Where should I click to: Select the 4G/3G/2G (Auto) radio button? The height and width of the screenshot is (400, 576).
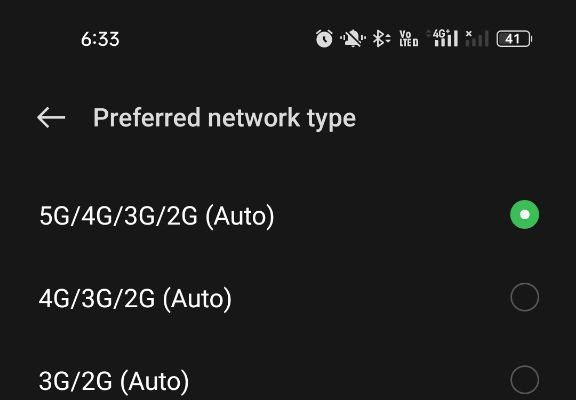[x=525, y=297]
